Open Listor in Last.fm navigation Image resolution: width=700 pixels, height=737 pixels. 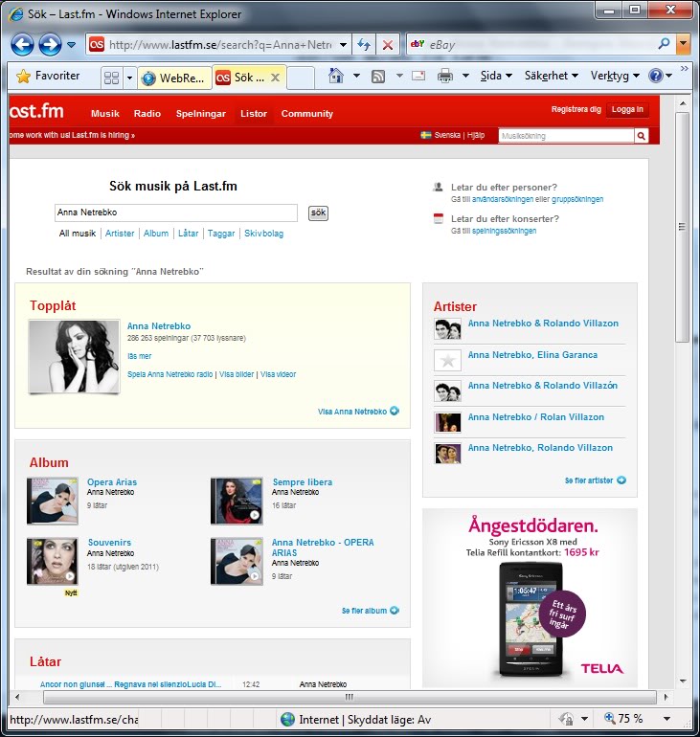click(x=254, y=114)
